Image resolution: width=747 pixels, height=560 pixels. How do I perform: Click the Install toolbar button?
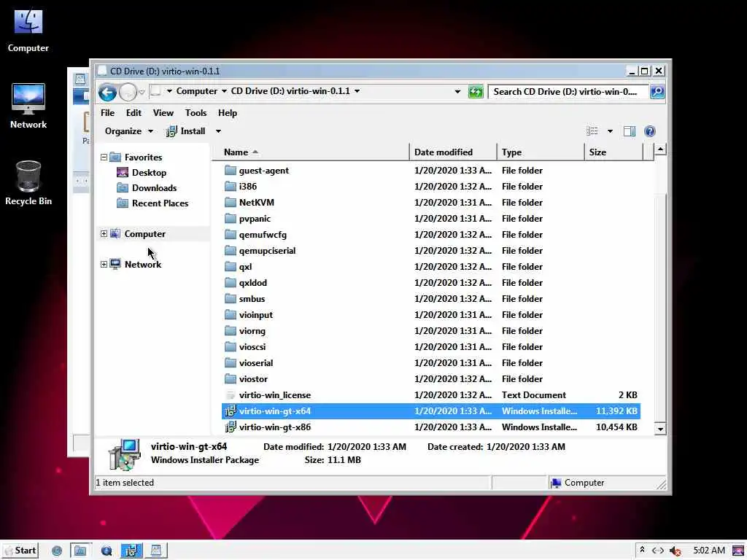pyautogui.click(x=186, y=131)
